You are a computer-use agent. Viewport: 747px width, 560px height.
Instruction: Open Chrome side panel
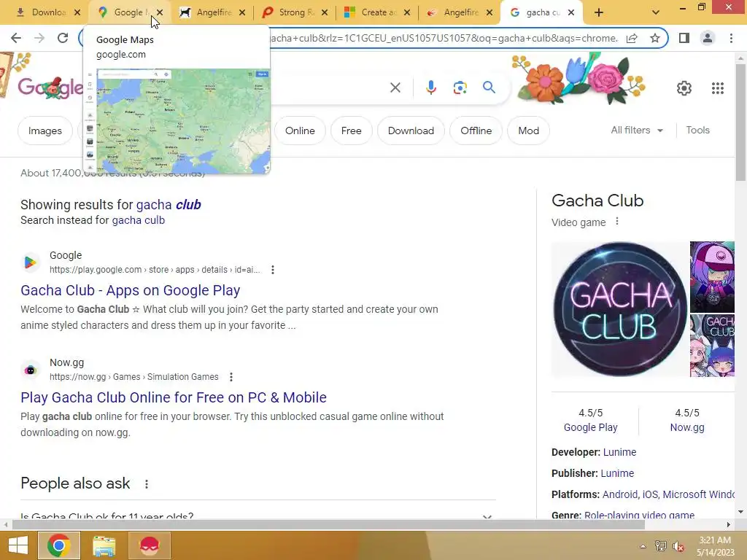684,38
